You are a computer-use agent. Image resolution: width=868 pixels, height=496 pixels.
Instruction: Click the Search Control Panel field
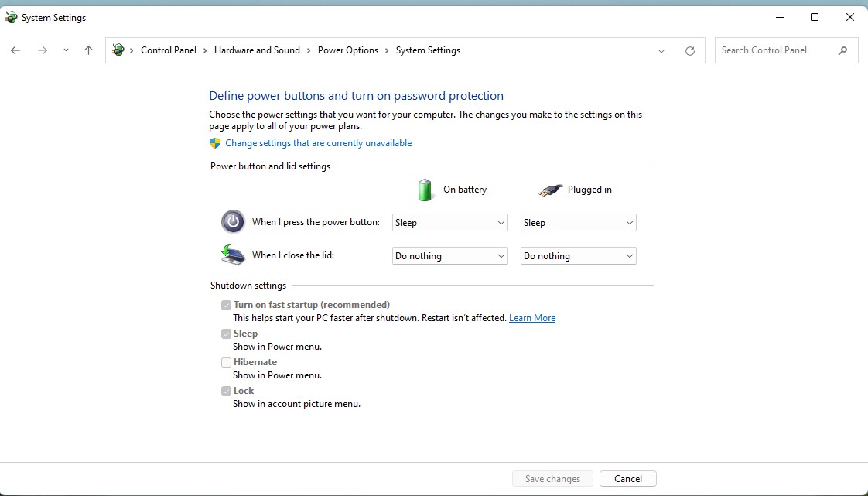pyautogui.click(x=776, y=50)
